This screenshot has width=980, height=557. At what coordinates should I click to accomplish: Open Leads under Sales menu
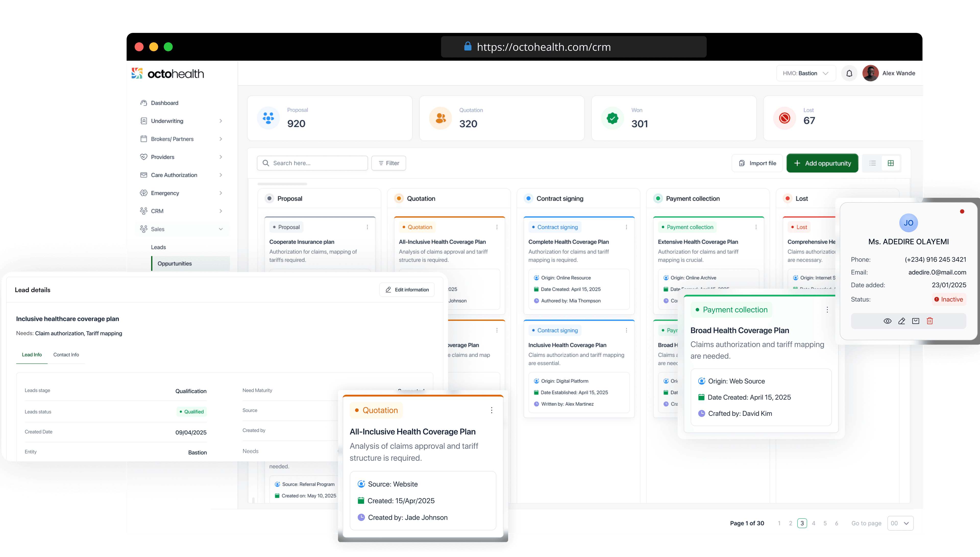tap(158, 247)
